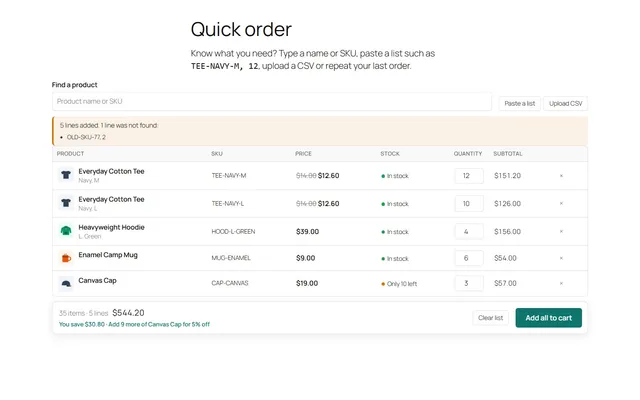This screenshot has height=400, width=640.
Task: Click the $19.00 cap price
Action: (307, 283)
